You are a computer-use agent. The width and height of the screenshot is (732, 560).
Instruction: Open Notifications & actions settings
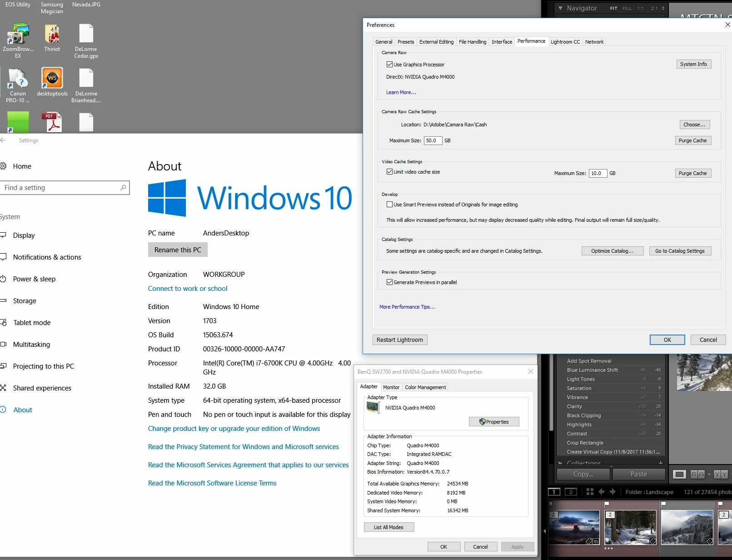coord(47,257)
